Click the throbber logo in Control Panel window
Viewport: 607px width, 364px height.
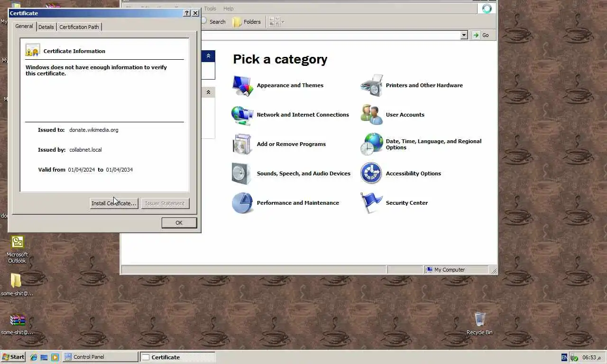pyautogui.click(x=487, y=9)
